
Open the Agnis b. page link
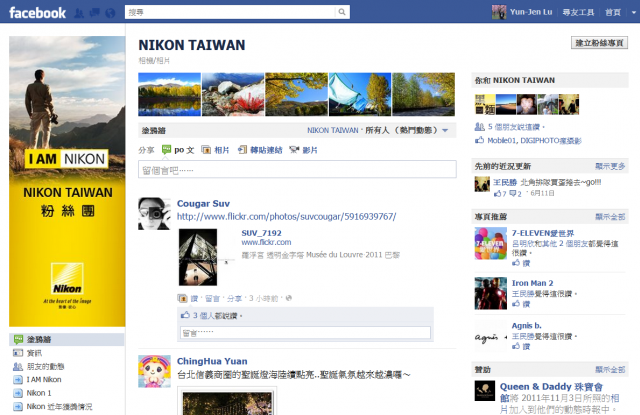tap(527, 326)
